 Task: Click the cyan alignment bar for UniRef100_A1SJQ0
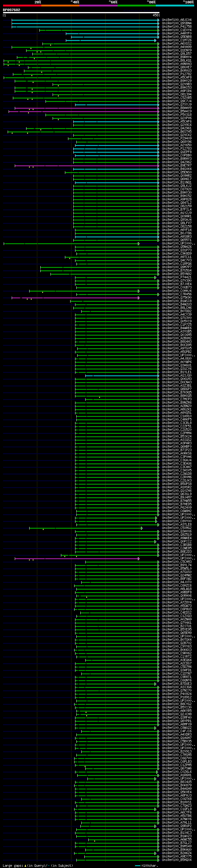point(122,376)
